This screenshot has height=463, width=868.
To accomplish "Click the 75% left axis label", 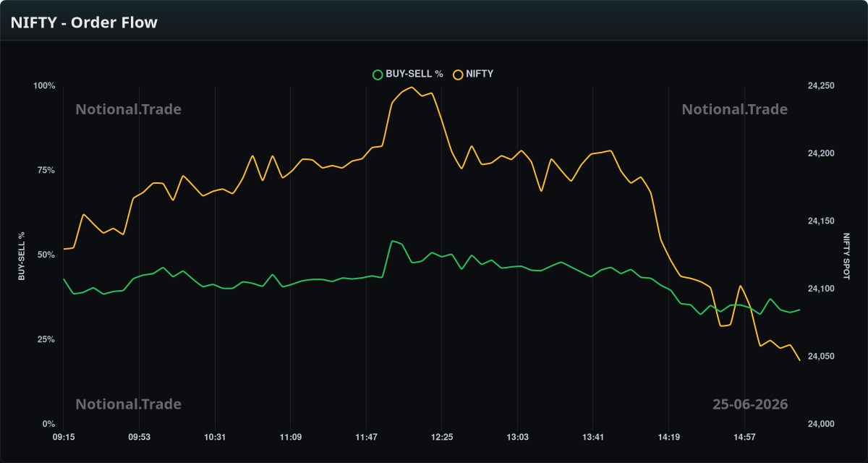I will 46,170.
